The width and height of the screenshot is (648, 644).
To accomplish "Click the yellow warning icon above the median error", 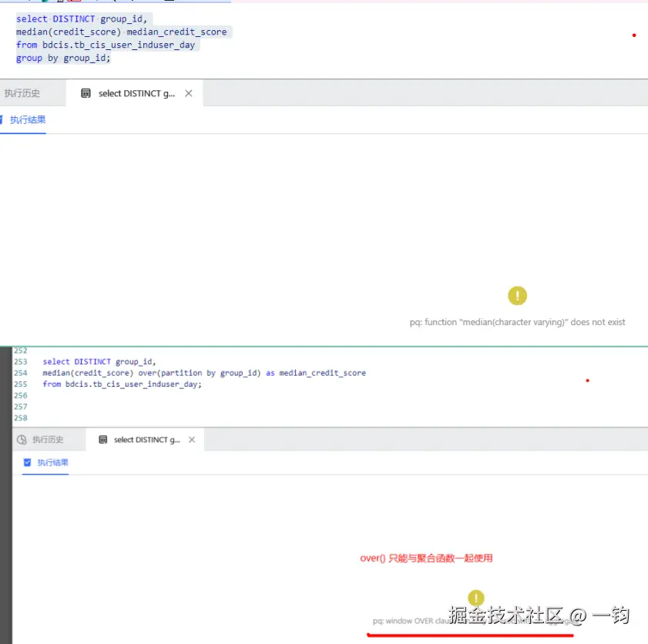I will [517, 296].
